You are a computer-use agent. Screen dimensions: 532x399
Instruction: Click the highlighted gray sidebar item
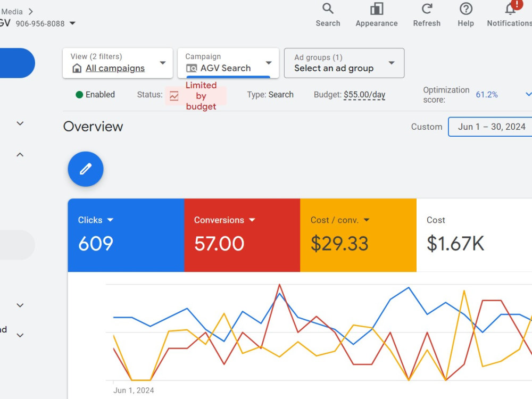[x=17, y=245]
